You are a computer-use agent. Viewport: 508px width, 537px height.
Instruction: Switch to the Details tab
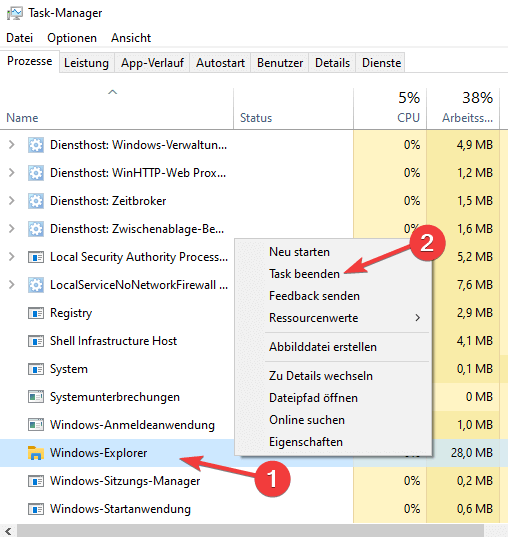click(x=332, y=63)
